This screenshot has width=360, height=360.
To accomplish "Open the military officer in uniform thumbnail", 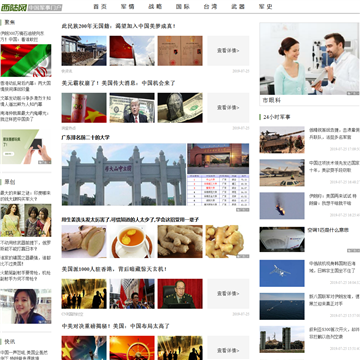I will click(x=180, y=294).
